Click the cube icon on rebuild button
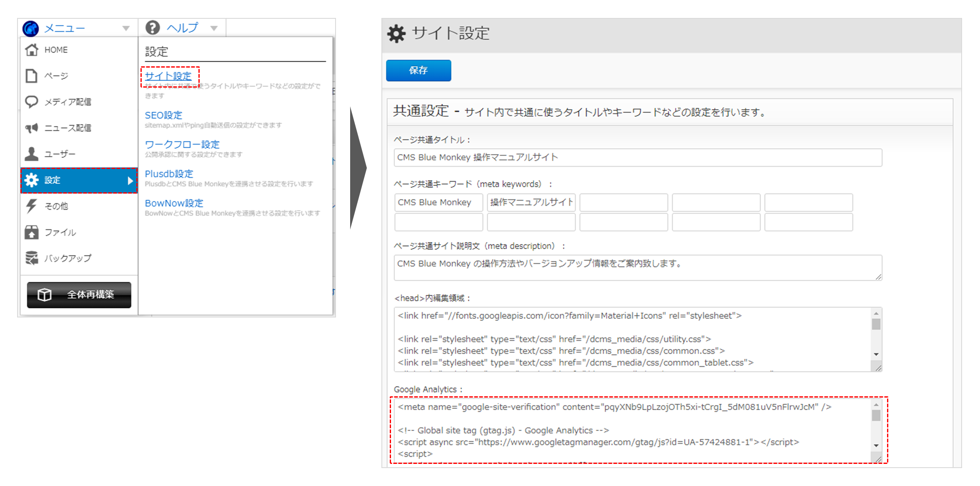Viewport: 980px width, 486px height. pyautogui.click(x=45, y=295)
